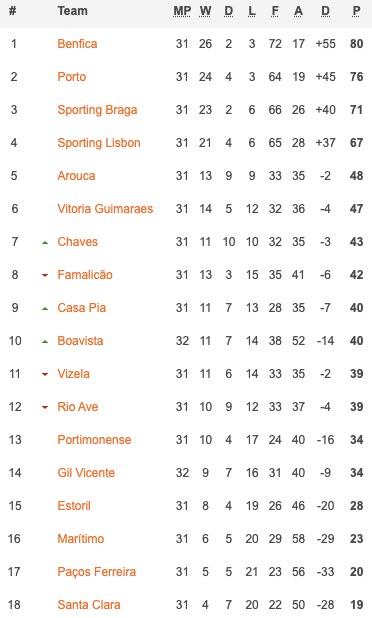
Task: Click the red down arrow beside Famalicão
Action: [x=45, y=275]
